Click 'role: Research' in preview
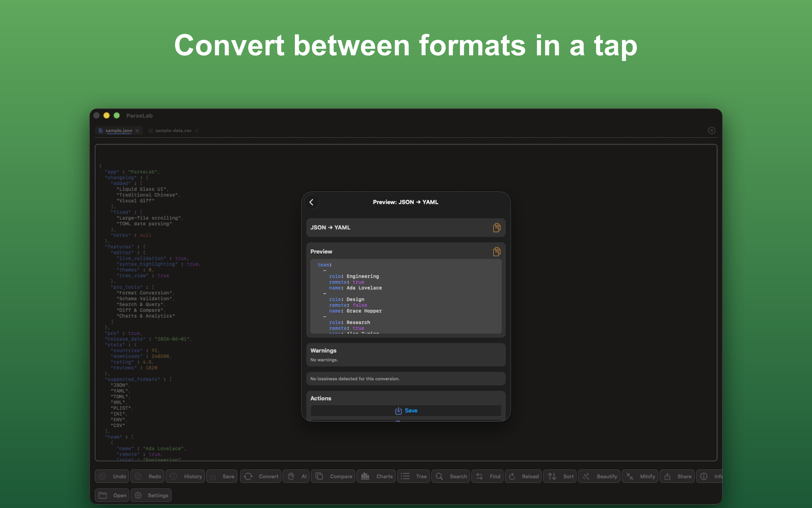Image resolution: width=812 pixels, height=508 pixels. [x=349, y=323]
